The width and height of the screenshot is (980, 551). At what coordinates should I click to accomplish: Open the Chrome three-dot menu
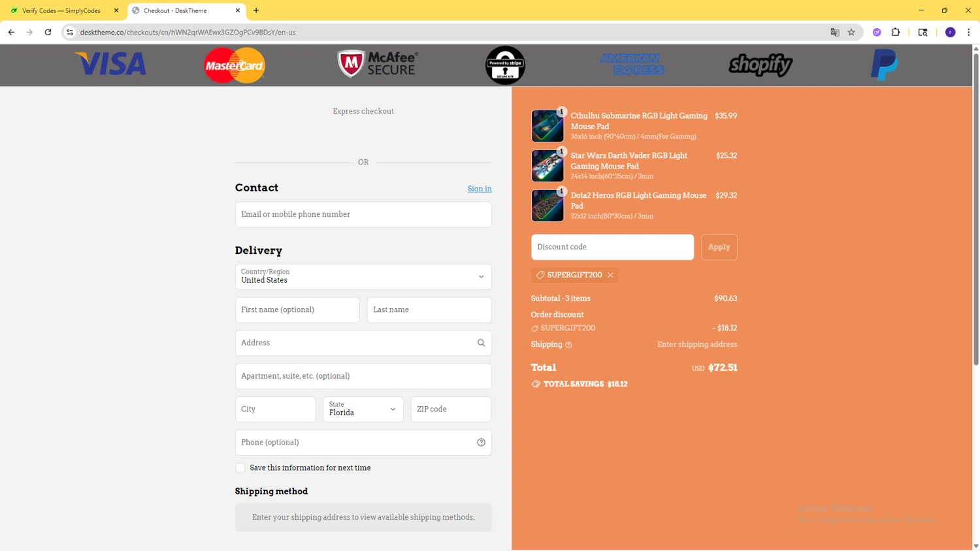[968, 32]
